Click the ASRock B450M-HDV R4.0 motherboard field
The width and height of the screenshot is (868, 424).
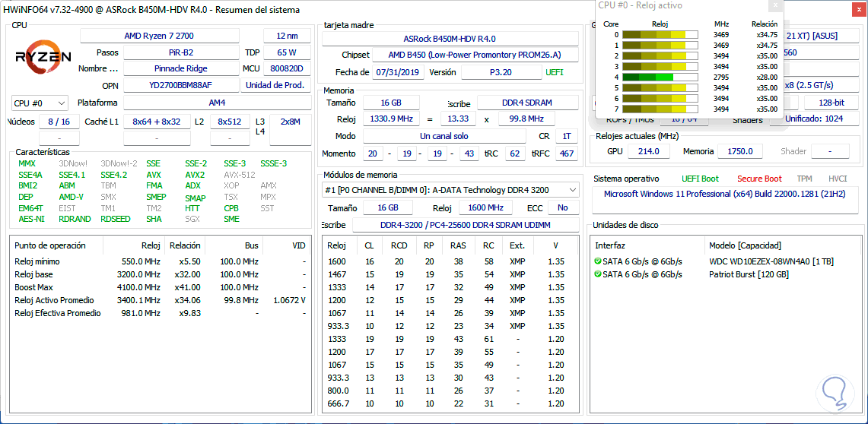[x=451, y=39]
